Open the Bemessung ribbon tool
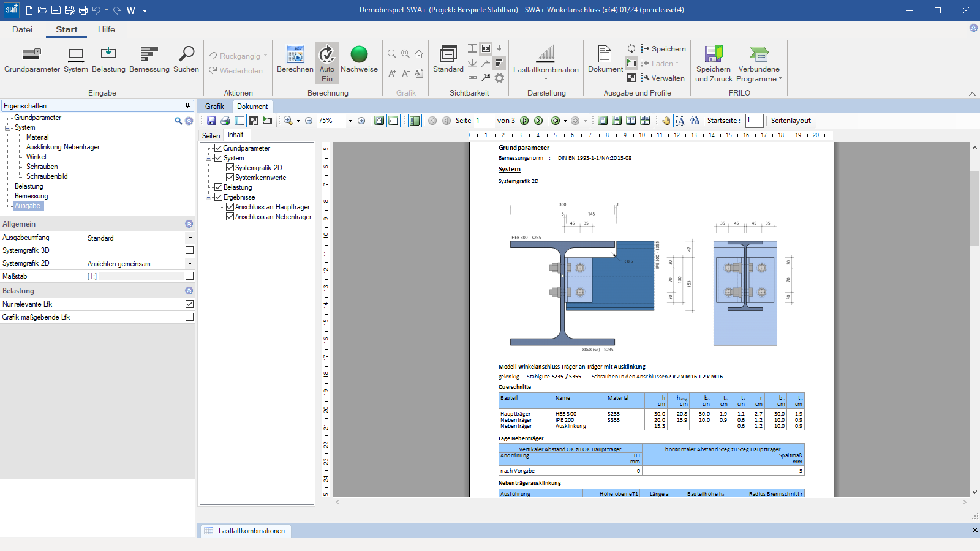The image size is (980, 551). coord(149,60)
